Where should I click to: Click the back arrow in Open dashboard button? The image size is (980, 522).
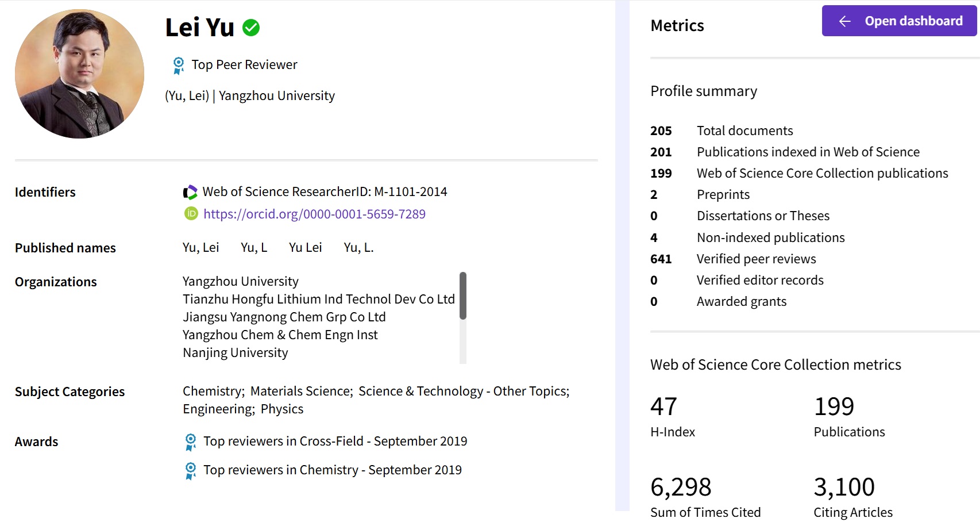[x=844, y=21]
